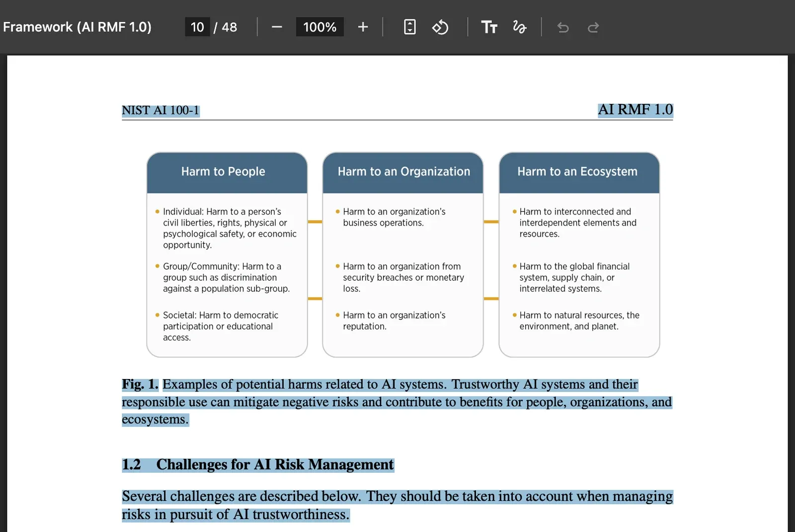Image resolution: width=795 pixels, height=532 pixels.
Task: Click the Harm to an Ecosystem heading
Action: (x=577, y=171)
